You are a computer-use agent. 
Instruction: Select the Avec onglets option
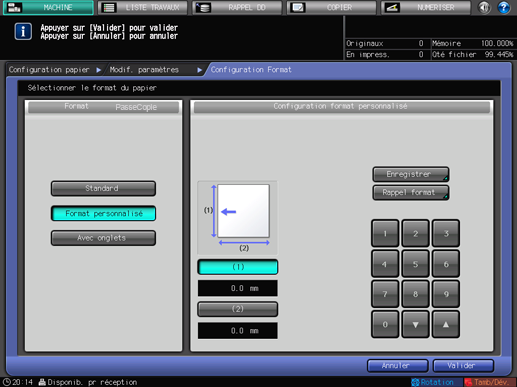(103, 238)
